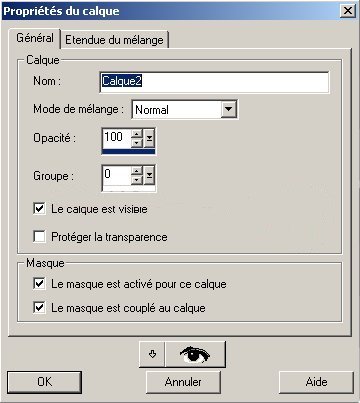Open help with the Aide button
The height and width of the screenshot is (403, 360).
click(316, 382)
